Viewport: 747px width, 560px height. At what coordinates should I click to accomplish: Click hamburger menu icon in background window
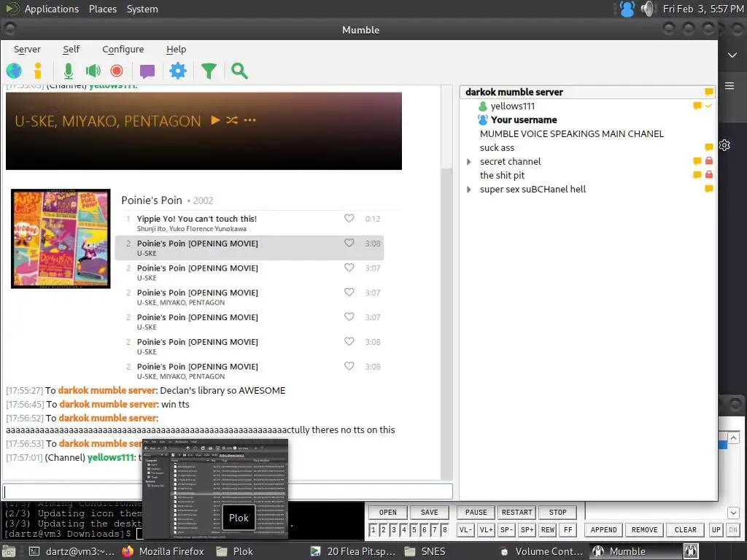729,86
